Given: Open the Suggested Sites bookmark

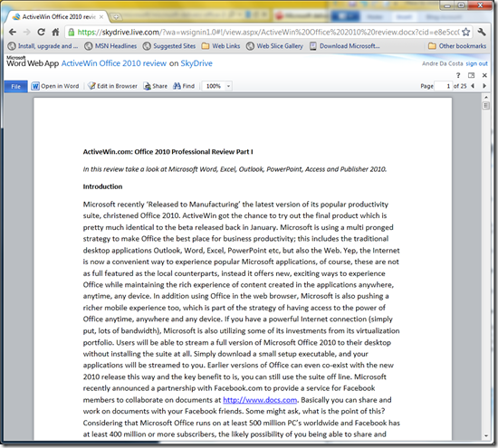Looking at the screenshot, I should (169, 46).
